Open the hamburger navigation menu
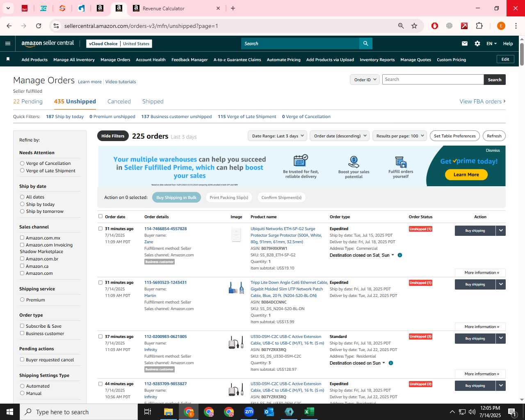The height and width of the screenshot is (420, 525). pyautogui.click(x=8, y=43)
